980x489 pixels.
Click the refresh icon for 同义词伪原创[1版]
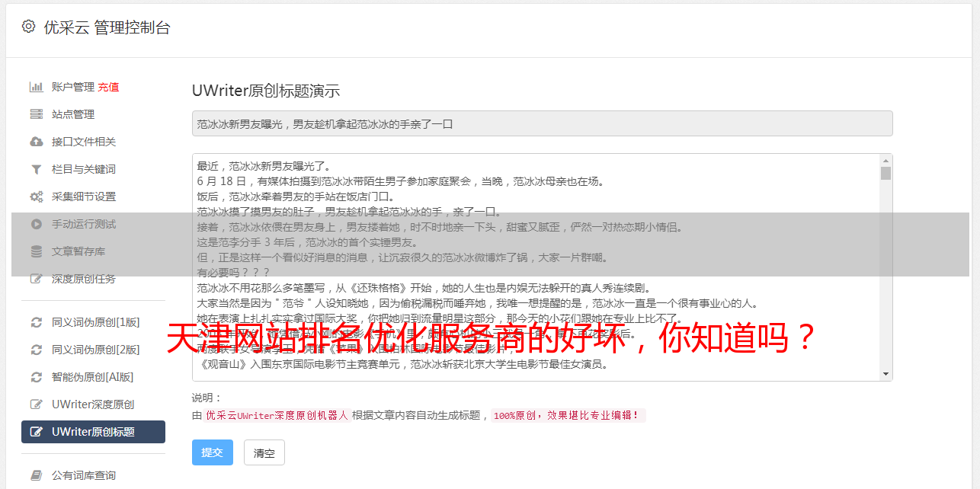(36, 322)
